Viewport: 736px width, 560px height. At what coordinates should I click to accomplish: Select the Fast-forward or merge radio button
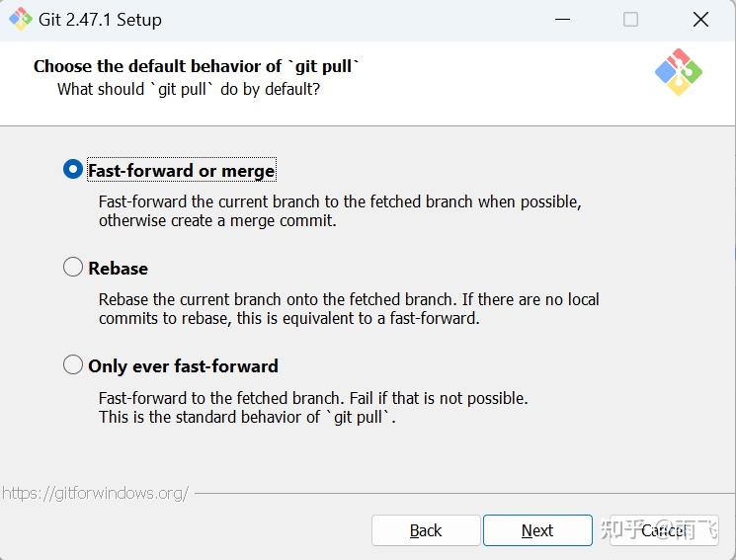(x=73, y=170)
